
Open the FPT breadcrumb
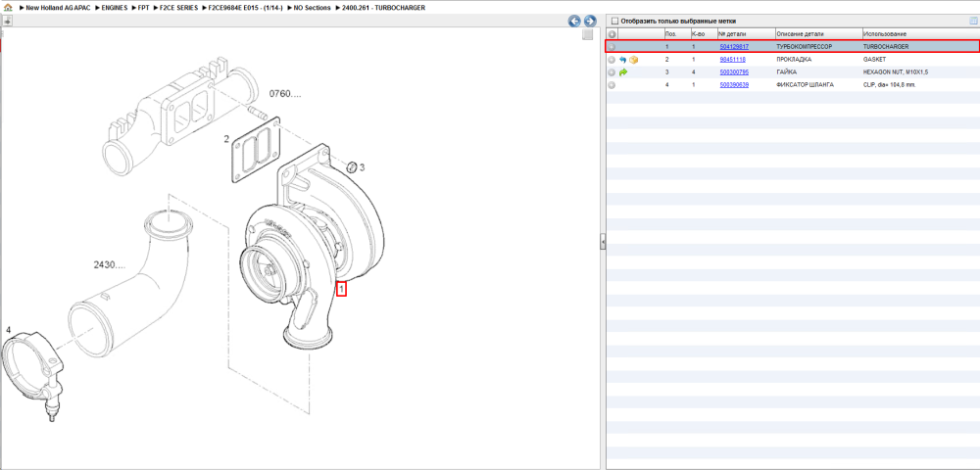(143, 8)
